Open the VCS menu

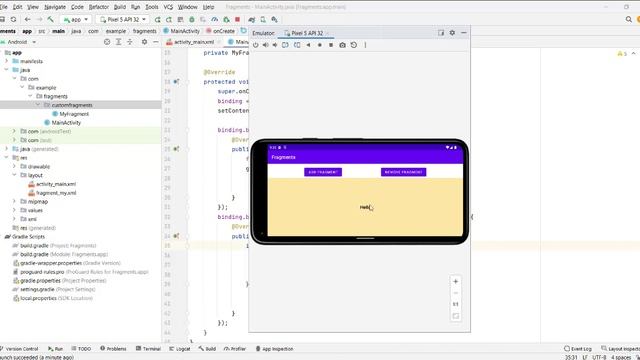[168, 7]
